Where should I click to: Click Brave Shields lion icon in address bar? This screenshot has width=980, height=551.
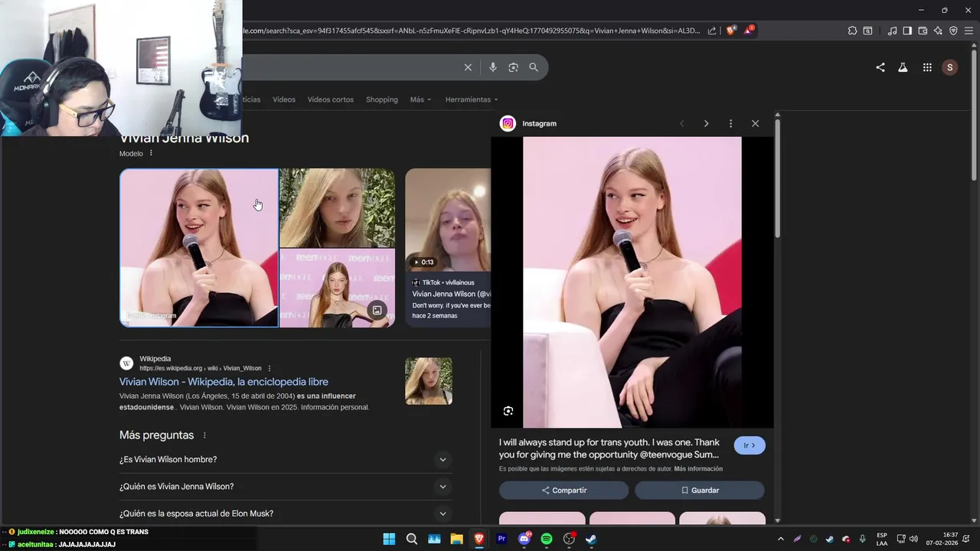[x=730, y=31]
